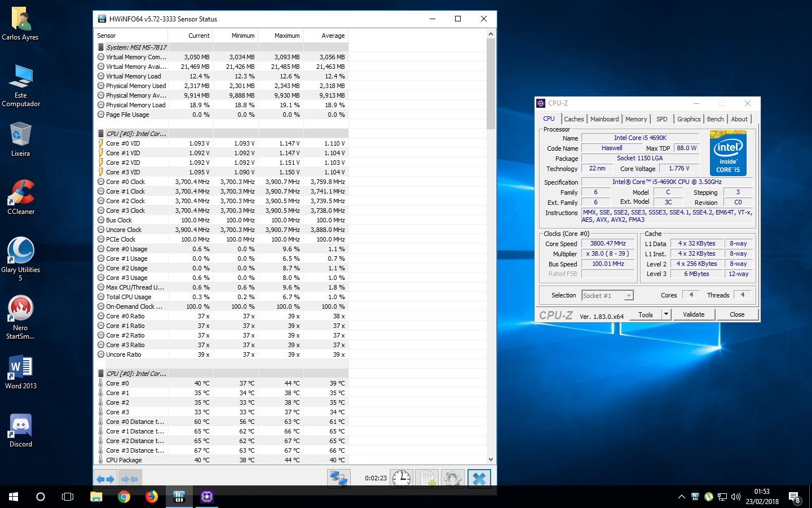Select the Virtual Memory Load row

tap(222, 76)
